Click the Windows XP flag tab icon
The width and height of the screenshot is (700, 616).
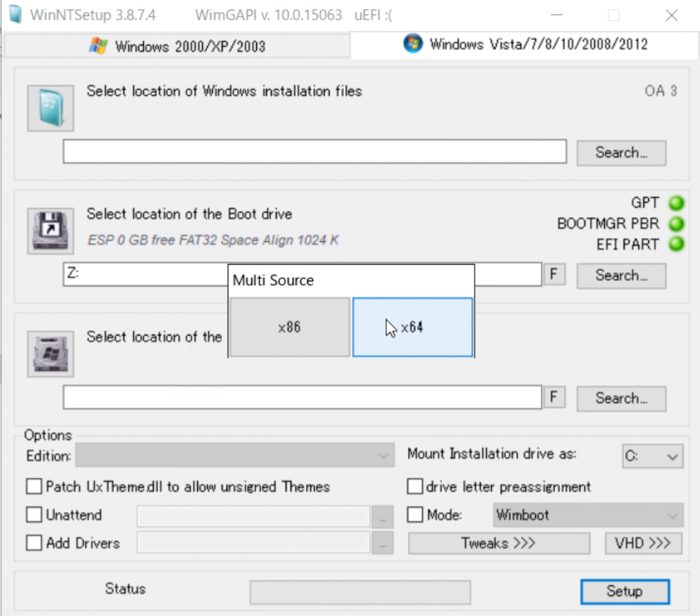coord(98,45)
